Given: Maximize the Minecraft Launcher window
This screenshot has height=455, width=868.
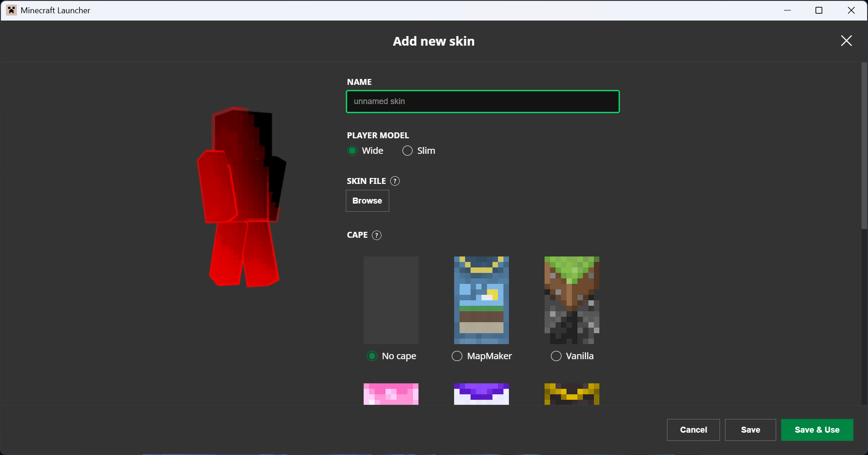Looking at the screenshot, I should coord(819,10).
